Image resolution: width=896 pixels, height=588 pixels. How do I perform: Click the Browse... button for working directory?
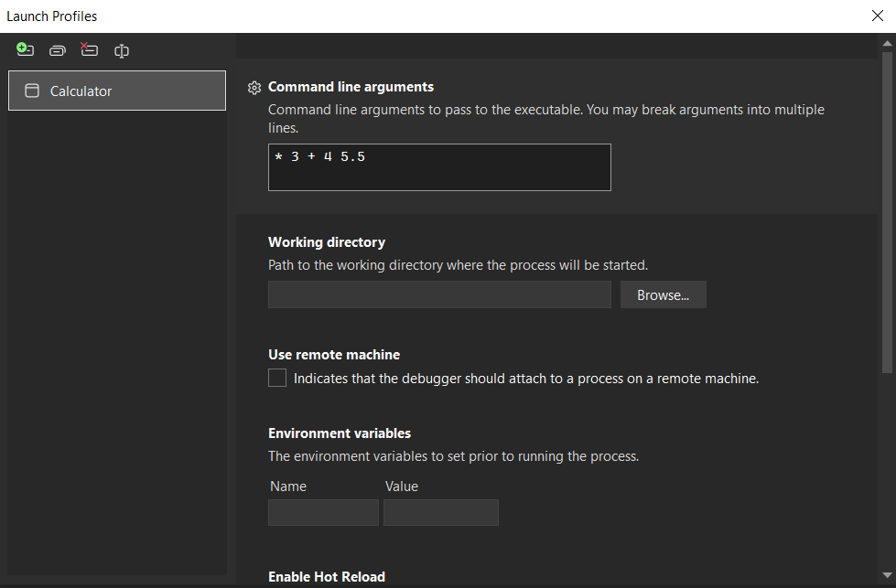(663, 295)
